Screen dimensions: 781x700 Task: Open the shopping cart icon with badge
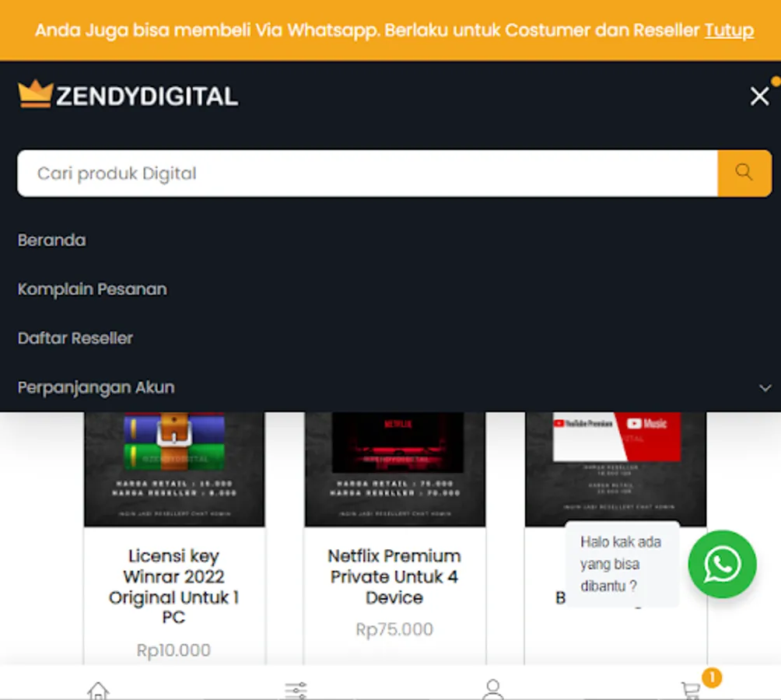coord(692,690)
